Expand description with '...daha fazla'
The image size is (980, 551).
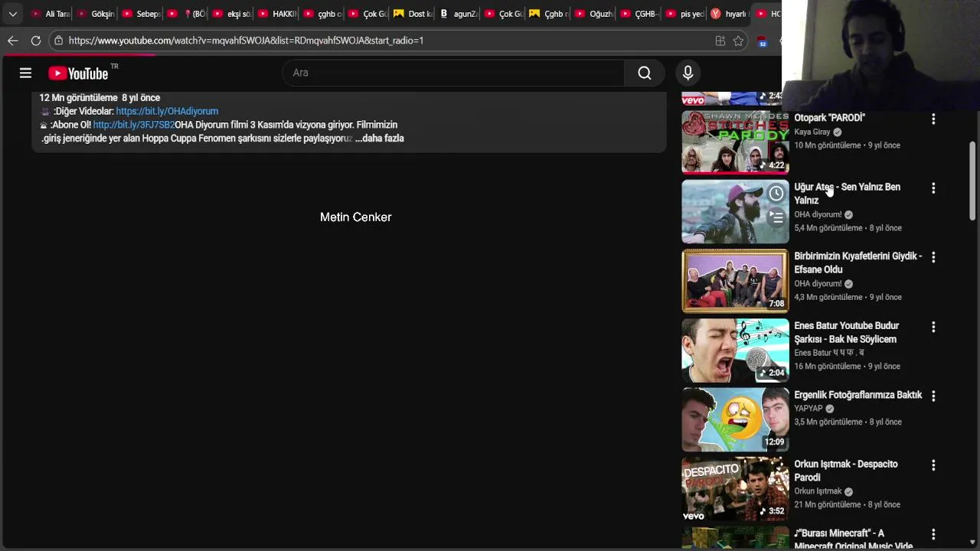coord(379,139)
